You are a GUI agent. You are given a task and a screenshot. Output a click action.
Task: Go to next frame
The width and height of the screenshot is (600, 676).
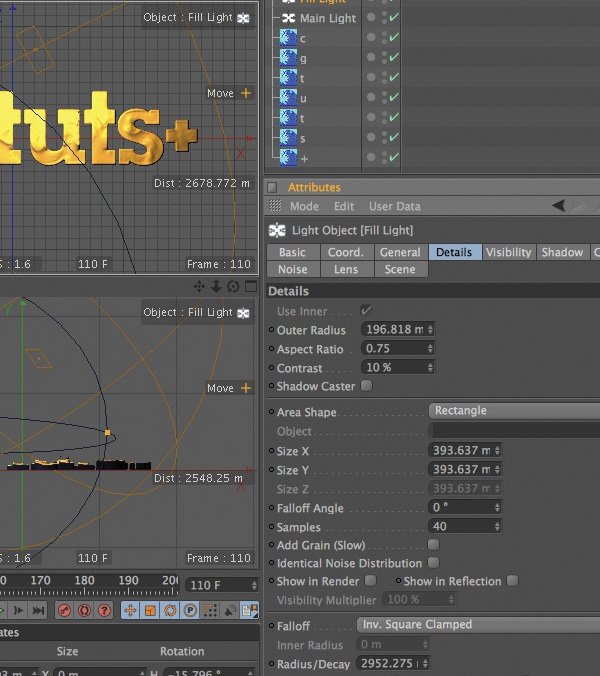tap(19, 610)
